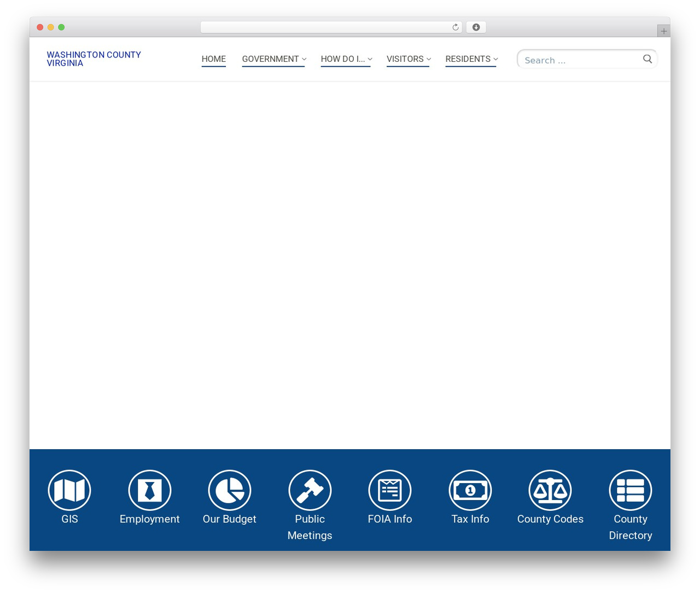Go to the Home menu item
Viewport: 700px width, 593px height.
(214, 59)
